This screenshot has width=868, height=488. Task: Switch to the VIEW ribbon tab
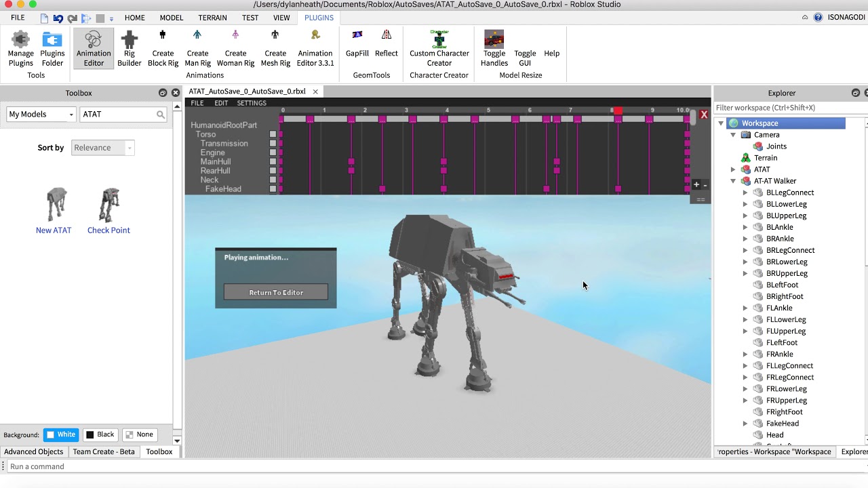coord(282,18)
